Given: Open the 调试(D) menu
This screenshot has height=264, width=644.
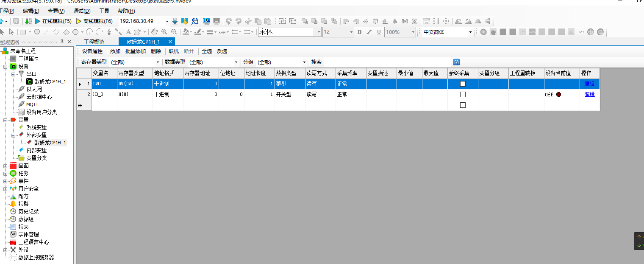Looking at the screenshot, I should point(82,11).
